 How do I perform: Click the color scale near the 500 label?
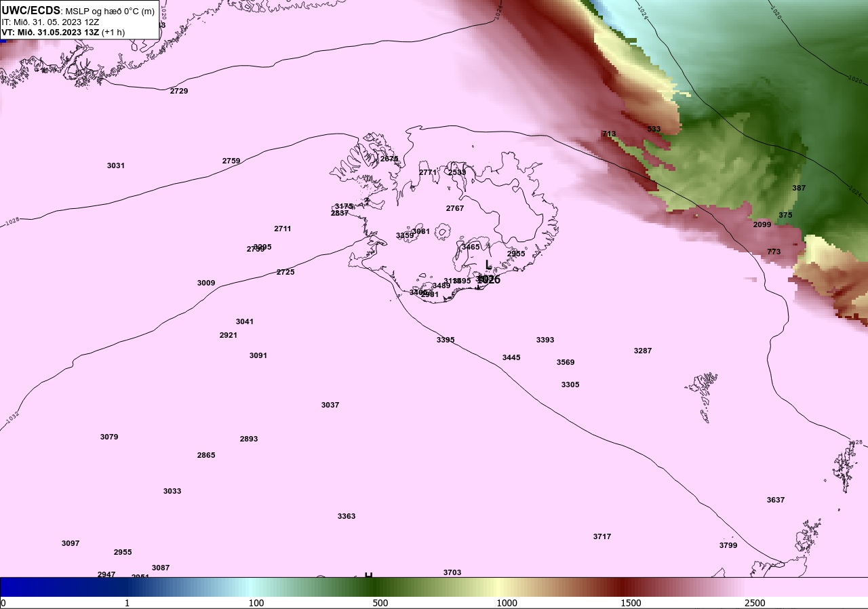380,587
